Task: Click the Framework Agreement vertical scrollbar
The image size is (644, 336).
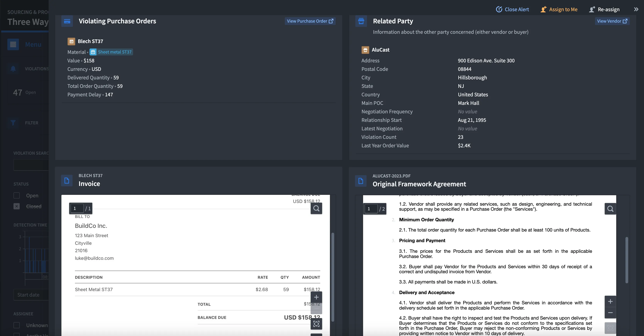Action: point(626,260)
